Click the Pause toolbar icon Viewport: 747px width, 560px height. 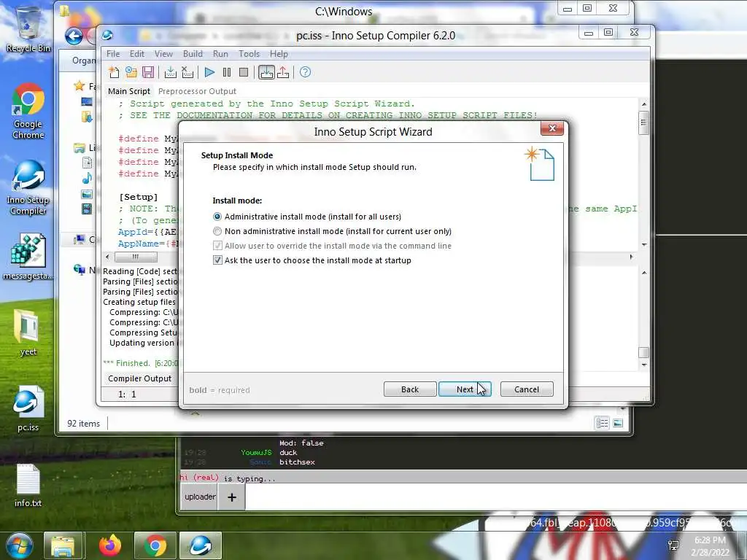(x=227, y=72)
